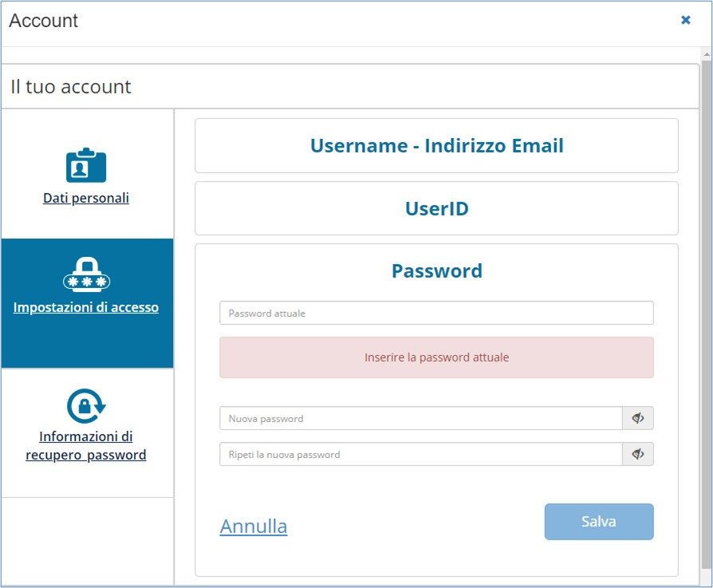Show the Nuova password characters via eye icon
713x588 pixels.
click(637, 418)
